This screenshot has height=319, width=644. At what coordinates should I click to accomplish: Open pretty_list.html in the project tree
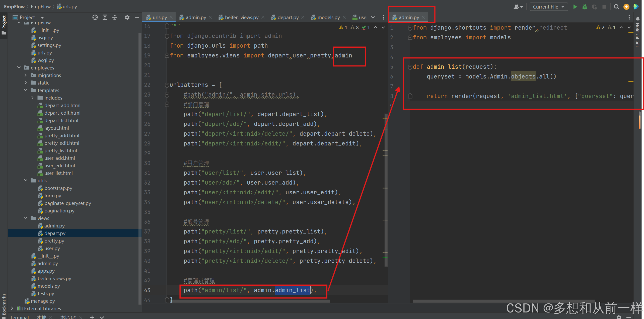[60, 150]
